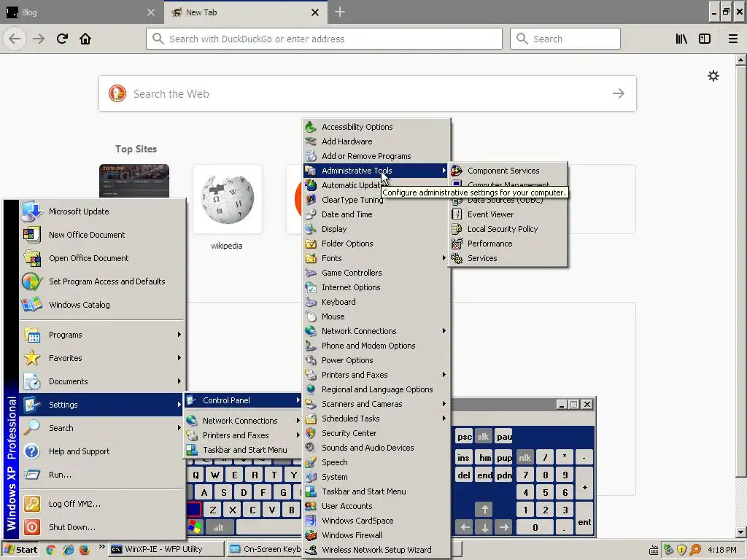
Task: Click the Firefox back arrow button
Action: [x=15, y=39]
